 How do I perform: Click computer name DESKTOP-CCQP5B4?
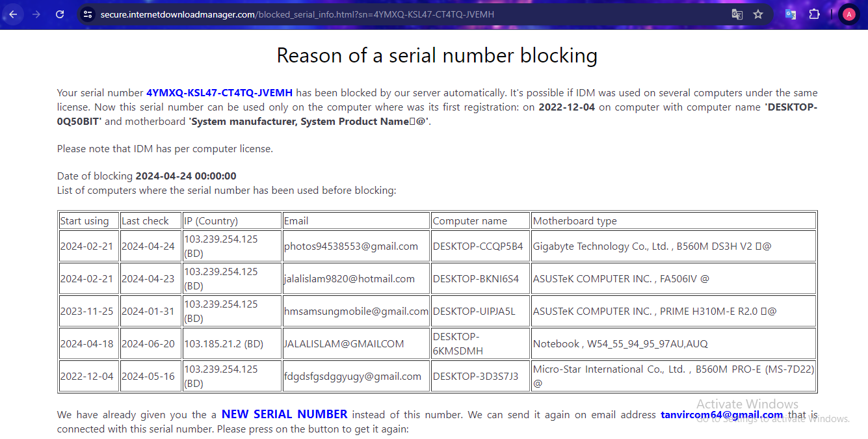coord(478,246)
